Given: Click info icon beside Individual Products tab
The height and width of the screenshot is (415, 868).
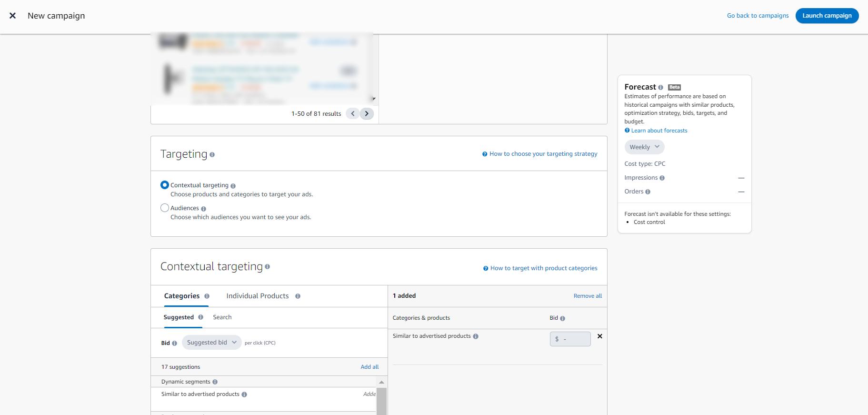Looking at the screenshot, I should click(x=298, y=296).
